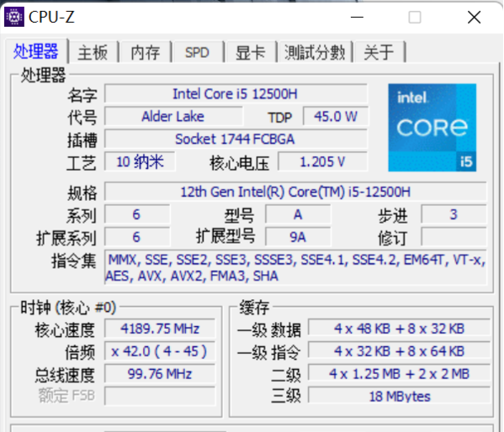This screenshot has width=504, height=432.
Task: Click the 系列 value 6
Action: [137, 214]
